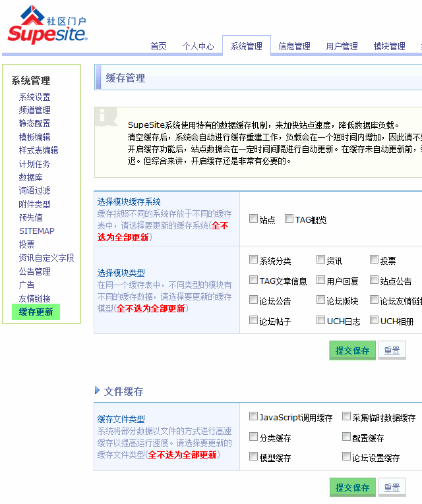The image size is (422, 504).
Task: Open 模板编辑 from the sidebar
Action: [34, 137]
